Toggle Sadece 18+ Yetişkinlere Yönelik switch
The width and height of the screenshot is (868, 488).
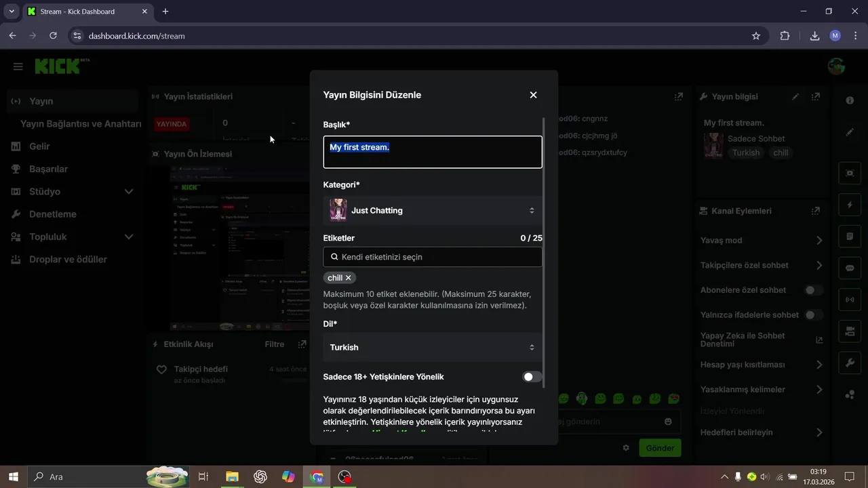tap(532, 377)
